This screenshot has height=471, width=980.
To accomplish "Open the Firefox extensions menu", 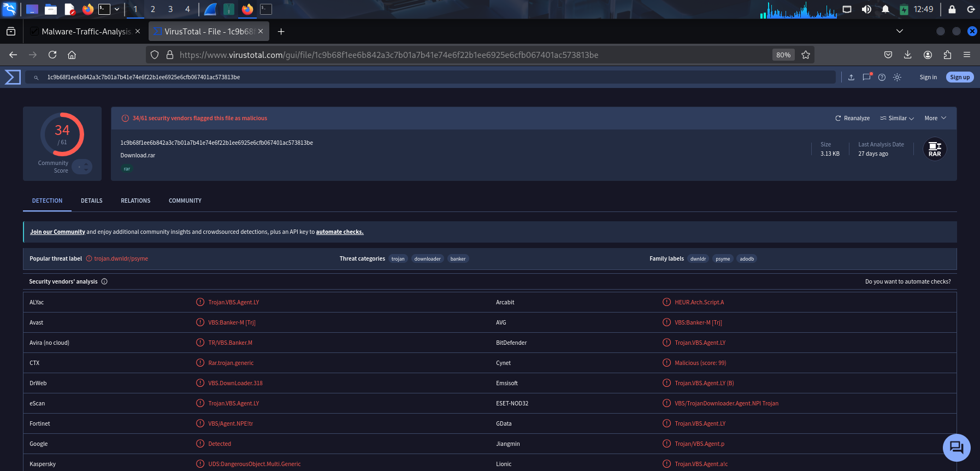I will click(947, 55).
